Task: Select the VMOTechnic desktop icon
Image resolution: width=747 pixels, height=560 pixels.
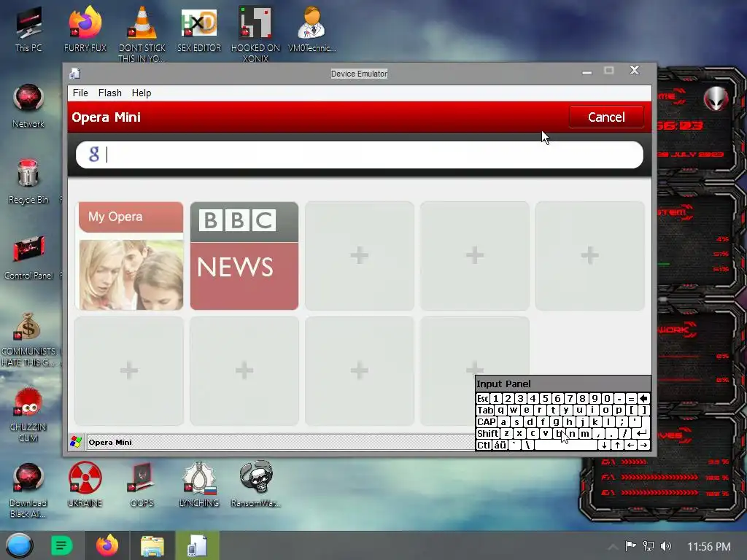Action: (x=312, y=28)
